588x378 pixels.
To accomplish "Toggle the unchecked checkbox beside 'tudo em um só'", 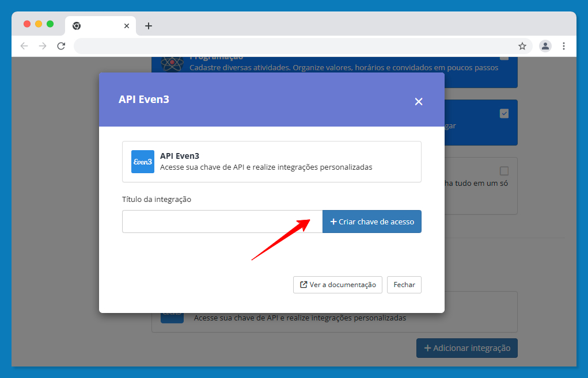I will [504, 171].
